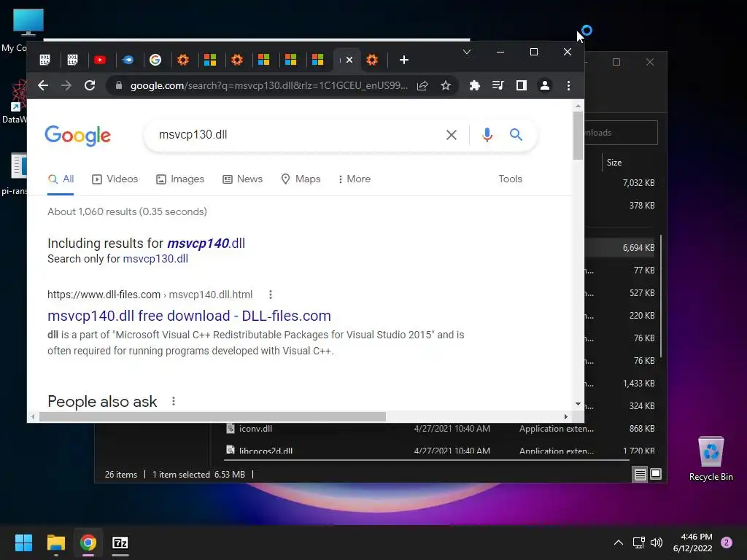
Task: Bookmark this page with the star
Action: [446, 86]
